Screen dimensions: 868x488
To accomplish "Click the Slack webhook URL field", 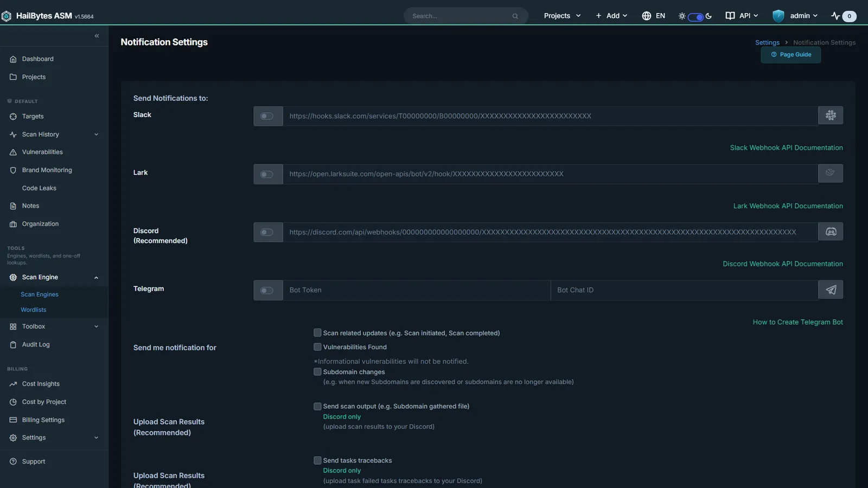I will point(550,116).
